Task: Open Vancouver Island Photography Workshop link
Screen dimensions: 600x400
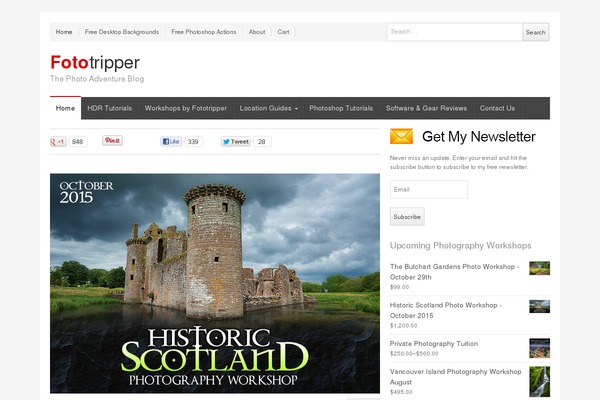Action: pyautogui.click(x=455, y=377)
